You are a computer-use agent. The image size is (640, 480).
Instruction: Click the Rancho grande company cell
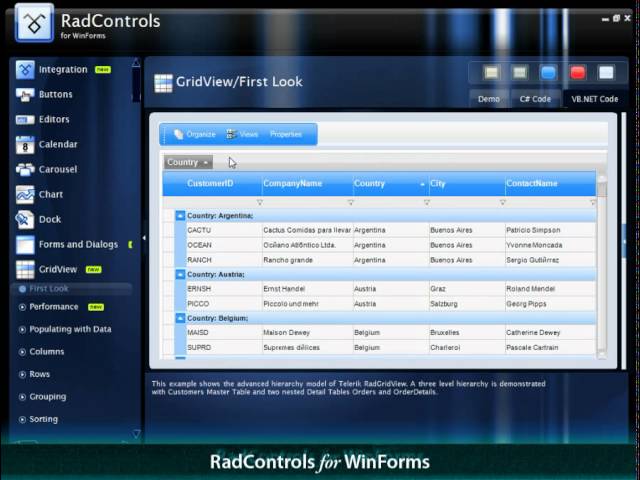point(307,260)
